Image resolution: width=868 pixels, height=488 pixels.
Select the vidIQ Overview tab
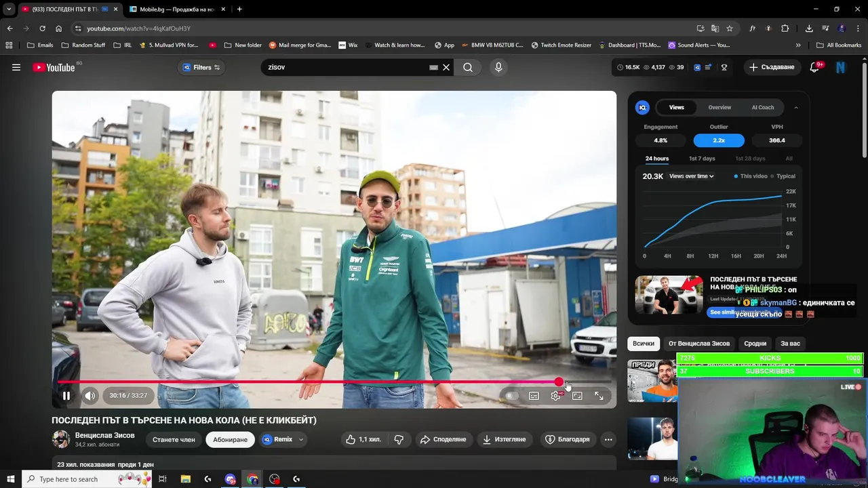[x=719, y=107]
